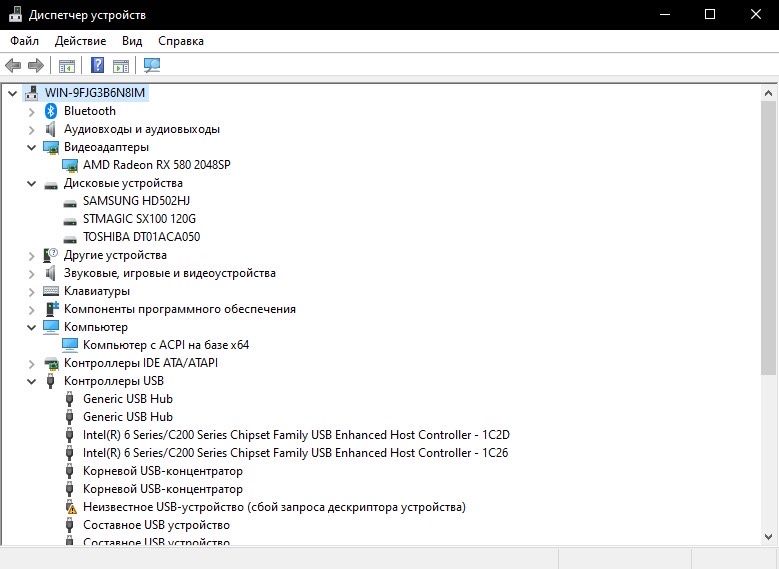
Task: Select USB Enhanced Host Controller - 1C2D
Action: [x=296, y=435]
